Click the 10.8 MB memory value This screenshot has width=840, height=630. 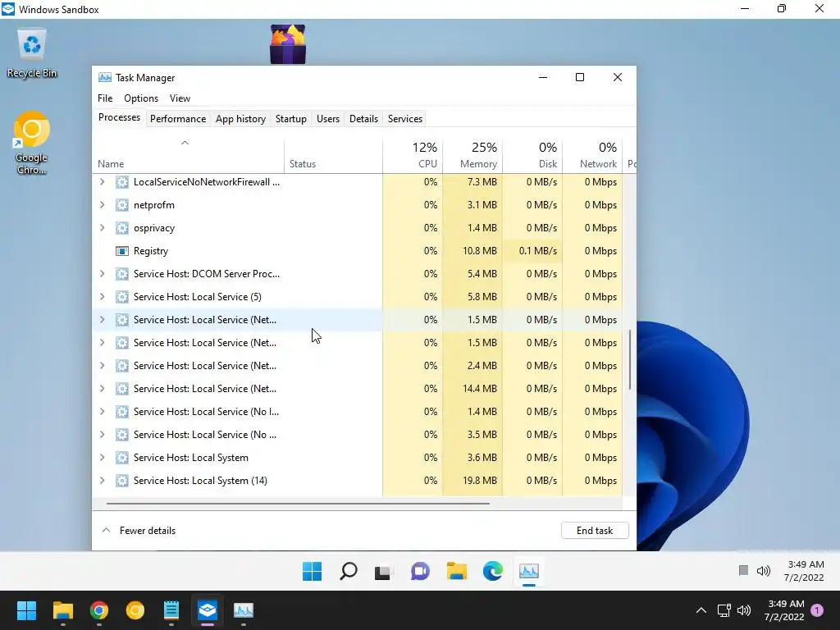pyautogui.click(x=479, y=251)
